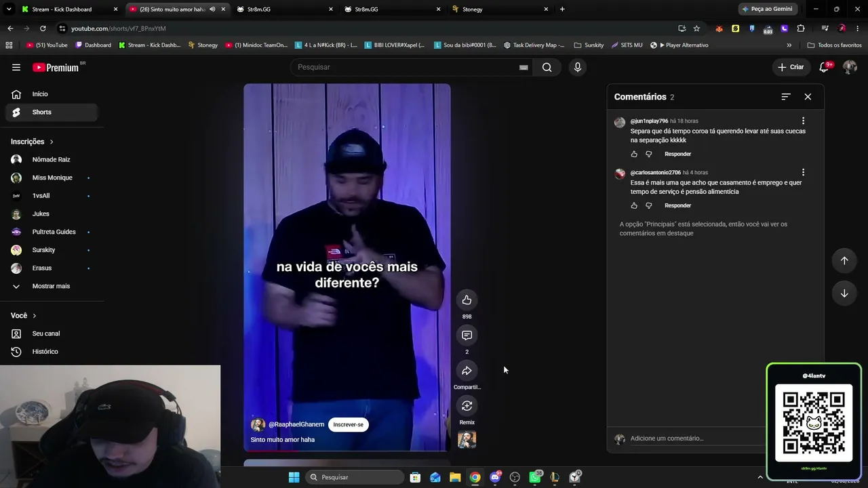Share this Short
This screenshot has height=488, width=868.
(467, 371)
